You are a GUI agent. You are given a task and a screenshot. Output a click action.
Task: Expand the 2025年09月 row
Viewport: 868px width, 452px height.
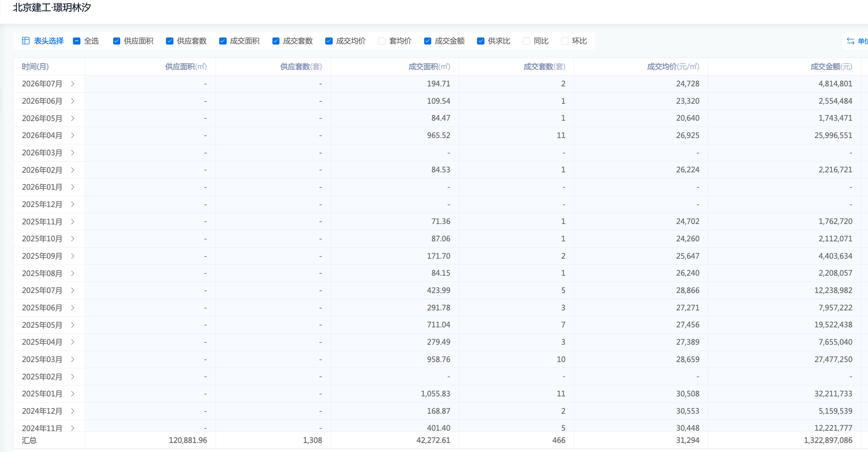[73, 256]
